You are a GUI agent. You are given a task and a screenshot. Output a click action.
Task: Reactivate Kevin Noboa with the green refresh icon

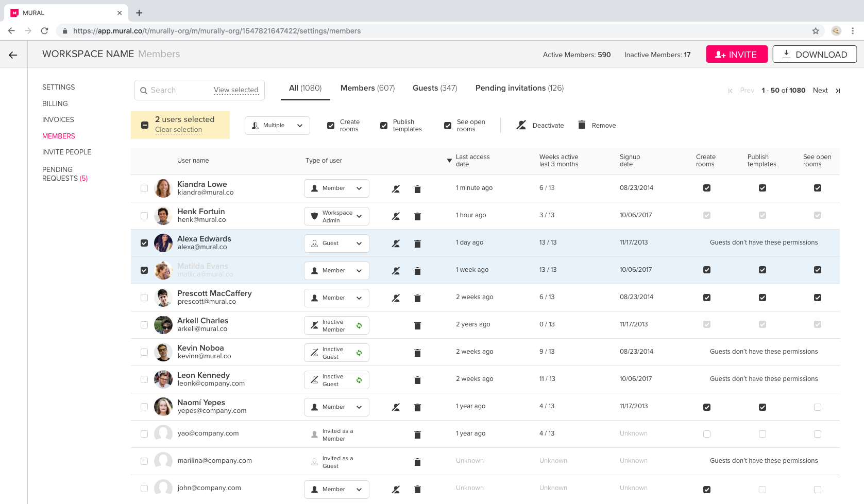(359, 353)
